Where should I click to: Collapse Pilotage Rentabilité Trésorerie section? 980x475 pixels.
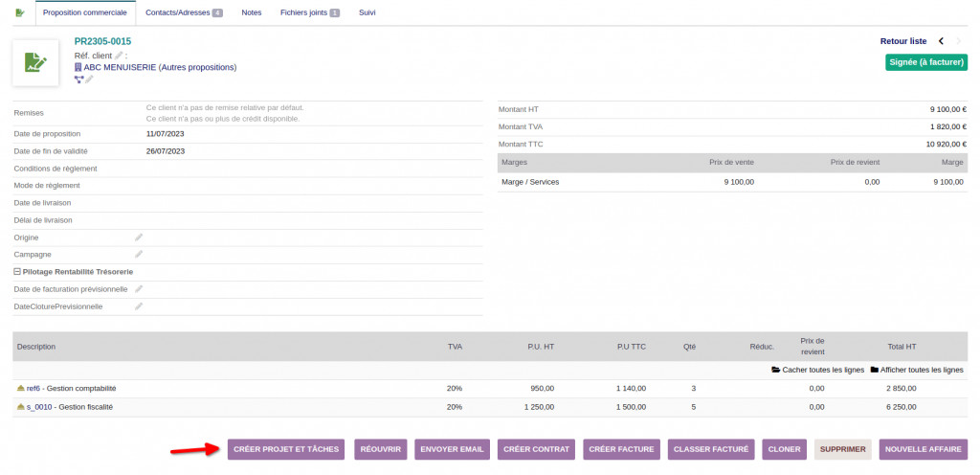tap(17, 272)
